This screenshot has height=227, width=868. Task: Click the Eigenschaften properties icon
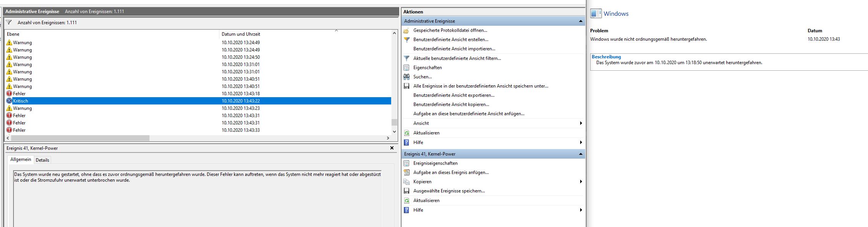pyautogui.click(x=407, y=68)
